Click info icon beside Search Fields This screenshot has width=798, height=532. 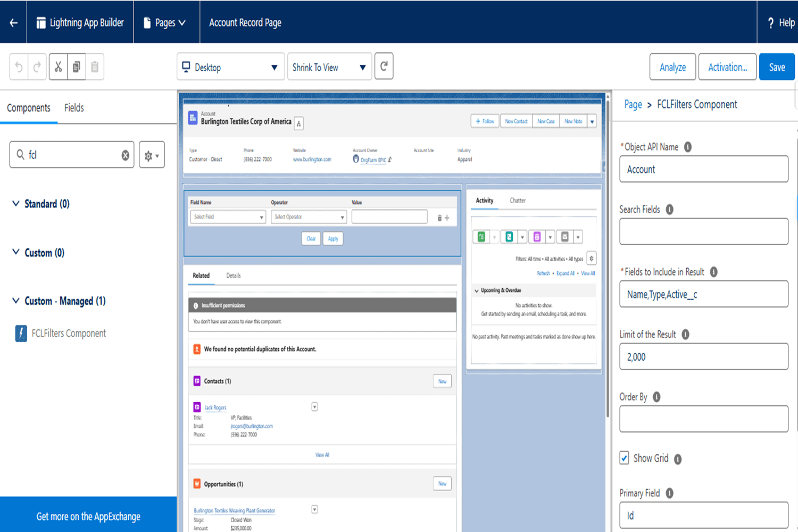pos(669,210)
